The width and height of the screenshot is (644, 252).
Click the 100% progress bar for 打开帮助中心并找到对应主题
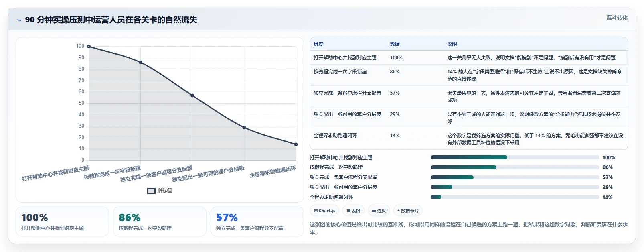[515, 157]
